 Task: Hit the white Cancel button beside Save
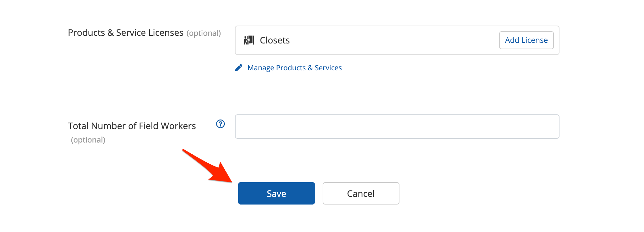tap(361, 193)
